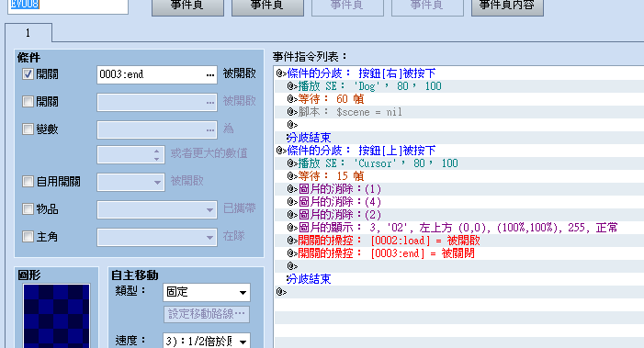Click the 自主移動 section title
This screenshot has height=348, width=644.
pyautogui.click(x=135, y=275)
